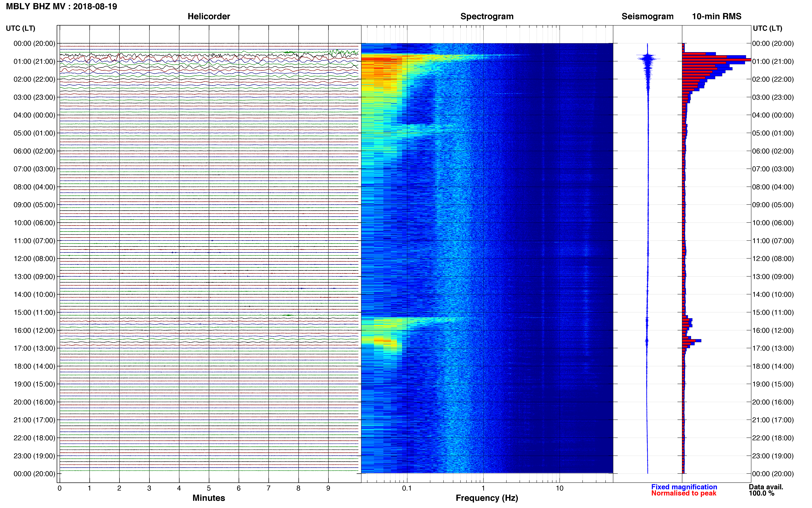
Task: Click the title text MBLY BHZ MV : 2018-08-19
Action: tap(61, 6)
